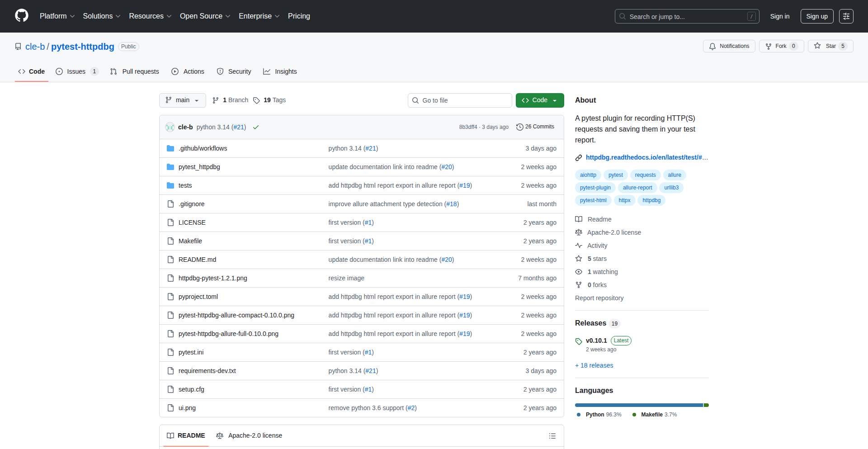Expand the main branch dropdown
The width and height of the screenshot is (868, 449).
tap(182, 100)
